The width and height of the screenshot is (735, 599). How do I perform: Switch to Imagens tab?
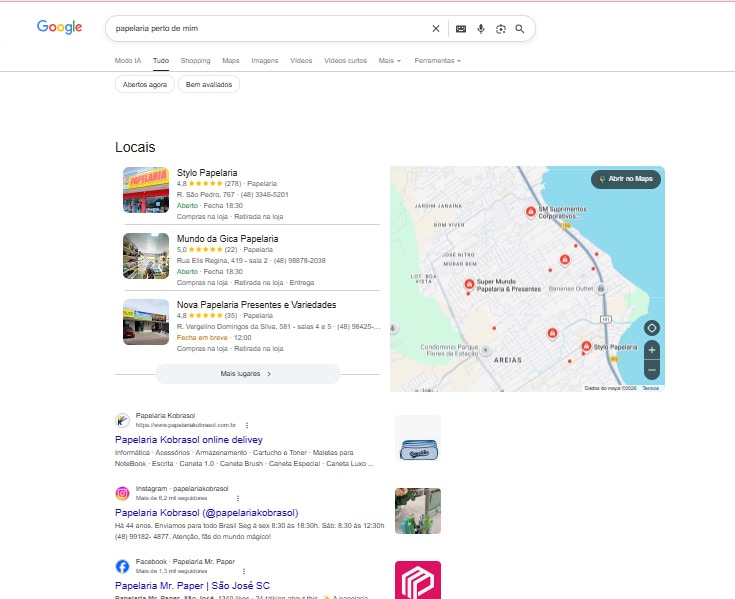264,60
